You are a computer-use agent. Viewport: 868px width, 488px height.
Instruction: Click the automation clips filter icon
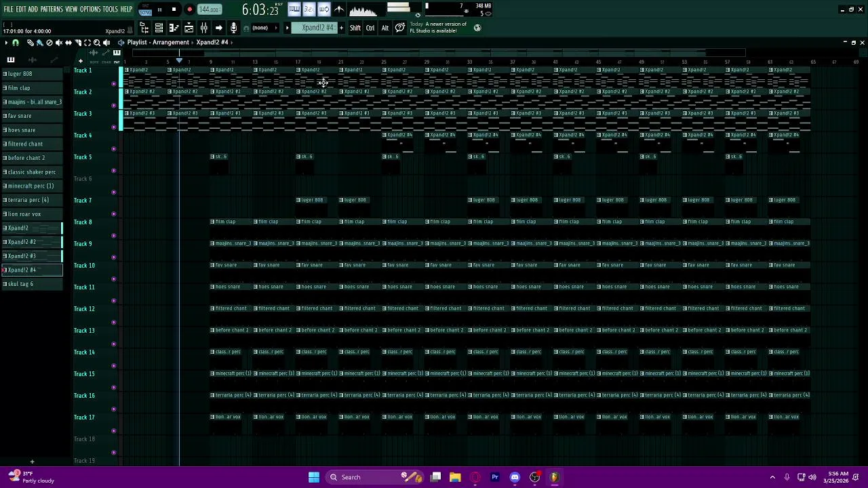coord(55,60)
